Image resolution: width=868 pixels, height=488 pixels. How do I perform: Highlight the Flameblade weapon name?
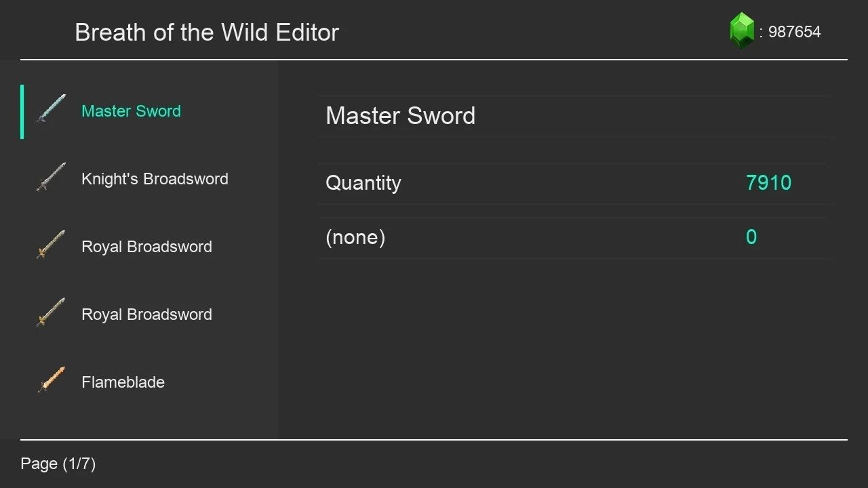tap(123, 382)
